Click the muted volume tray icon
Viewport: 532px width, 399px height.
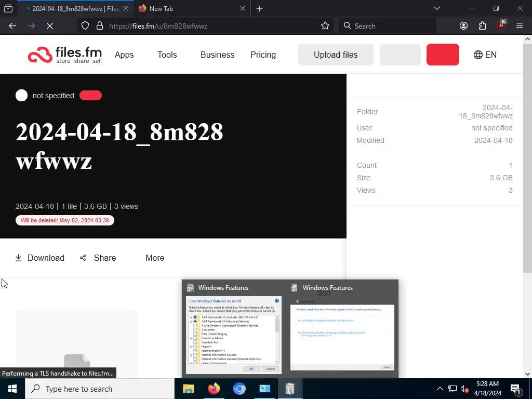465,389
